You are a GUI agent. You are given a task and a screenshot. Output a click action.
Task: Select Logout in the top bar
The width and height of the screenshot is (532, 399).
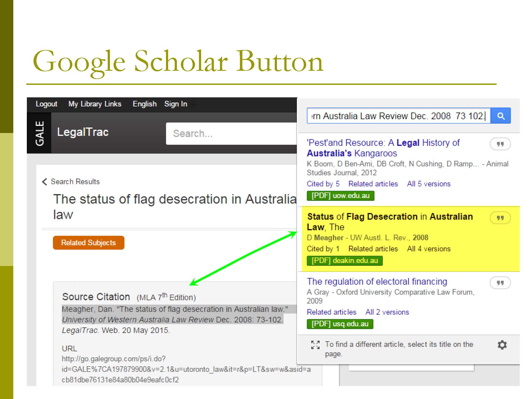(x=46, y=104)
